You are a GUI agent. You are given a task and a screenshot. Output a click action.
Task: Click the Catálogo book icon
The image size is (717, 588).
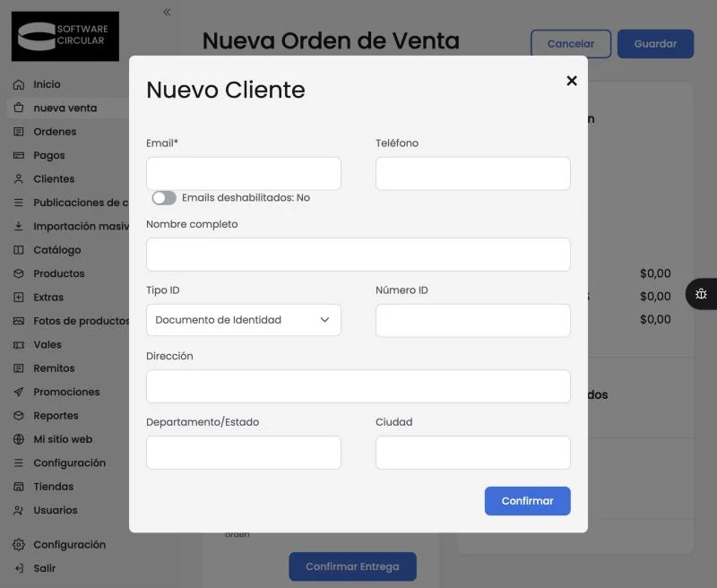pos(19,250)
